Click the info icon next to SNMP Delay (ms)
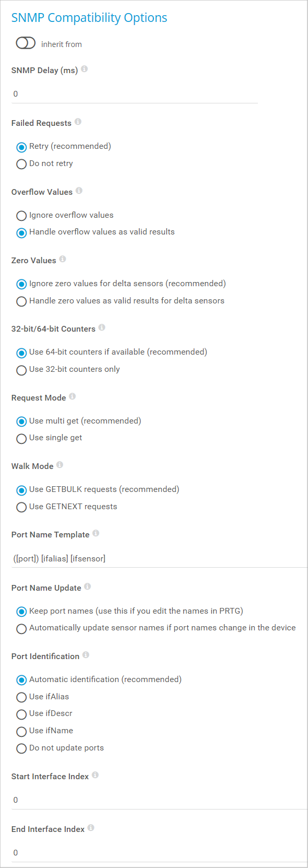This screenshot has height=868, width=308. click(x=84, y=69)
